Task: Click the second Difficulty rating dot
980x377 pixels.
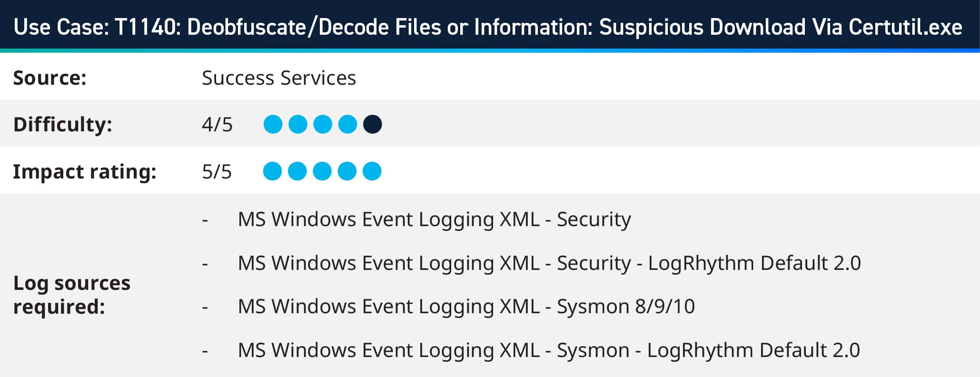Action: 298,124
